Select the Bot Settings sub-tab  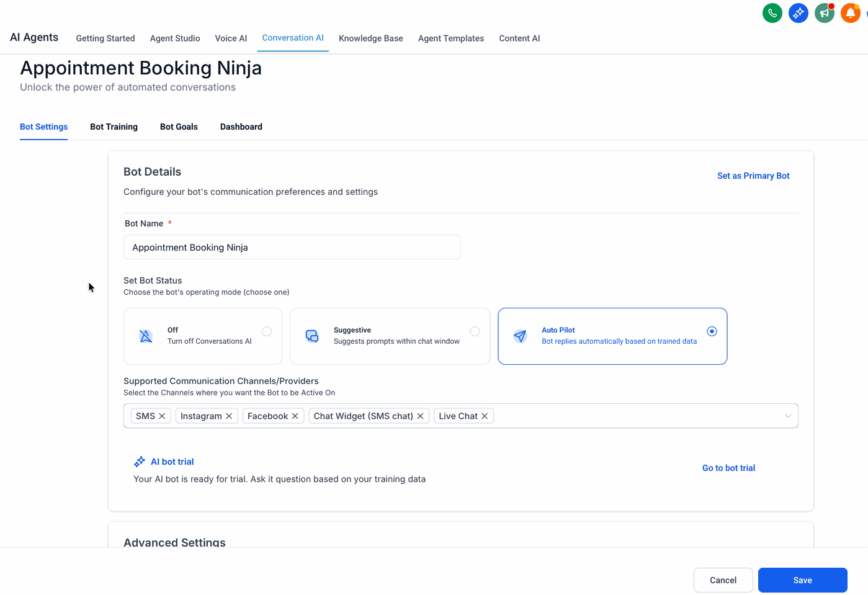44,127
